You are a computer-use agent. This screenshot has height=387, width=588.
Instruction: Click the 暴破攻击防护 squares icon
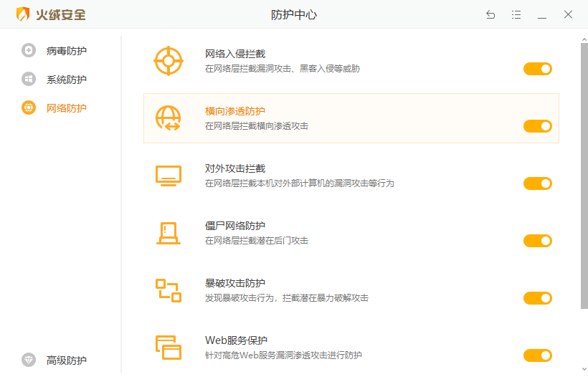point(169,290)
